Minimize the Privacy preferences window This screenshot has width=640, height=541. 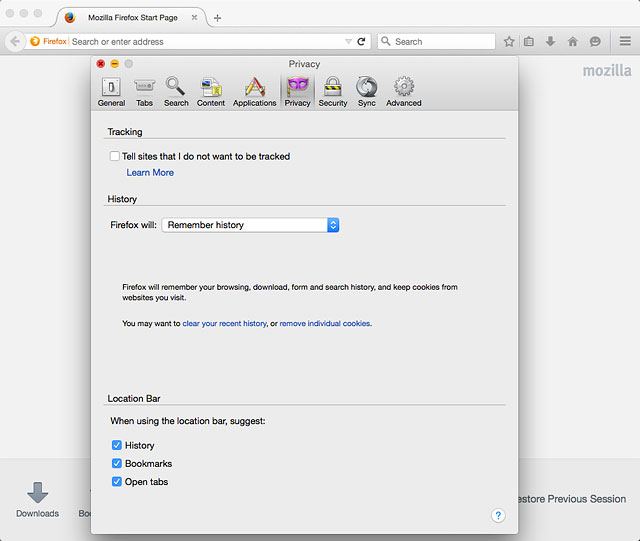115,64
